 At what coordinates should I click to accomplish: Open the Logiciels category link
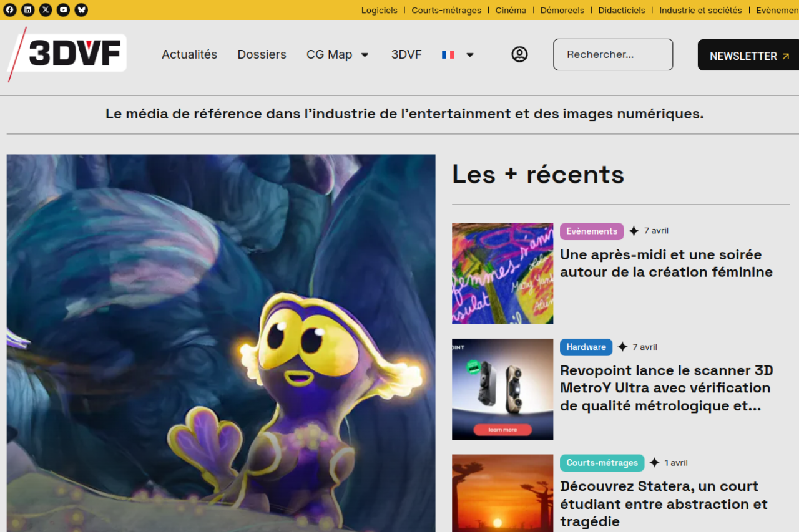(x=379, y=10)
